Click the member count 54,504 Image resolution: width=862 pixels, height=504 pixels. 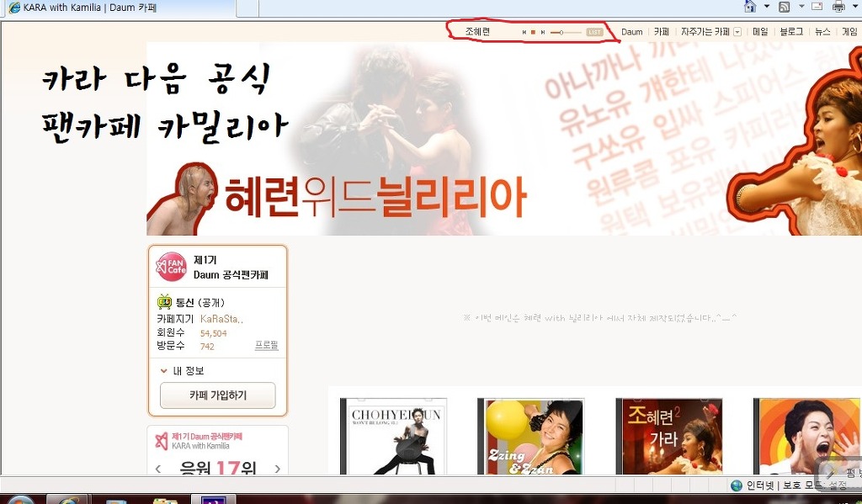pos(213,333)
